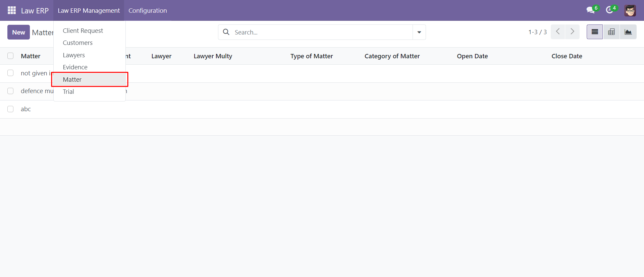644x277 pixels.
Task: Sort by the Lawyer Multy column header
Action: tap(213, 56)
